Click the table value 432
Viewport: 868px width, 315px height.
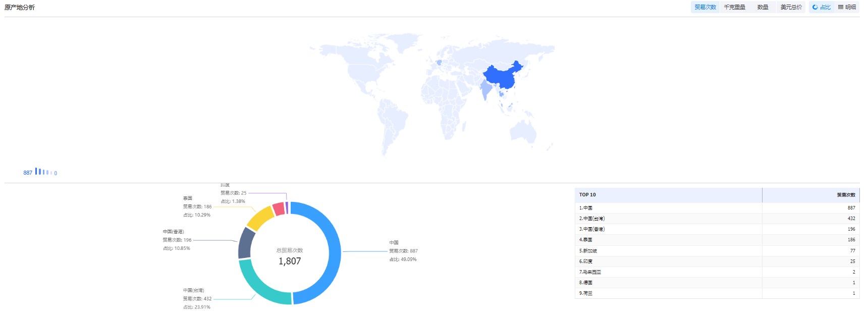(x=851, y=219)
